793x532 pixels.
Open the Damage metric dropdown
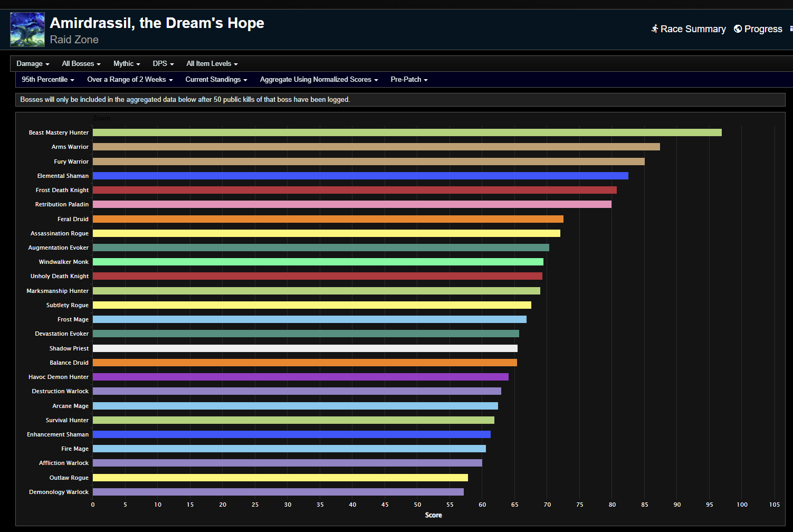tap(33, 63)
